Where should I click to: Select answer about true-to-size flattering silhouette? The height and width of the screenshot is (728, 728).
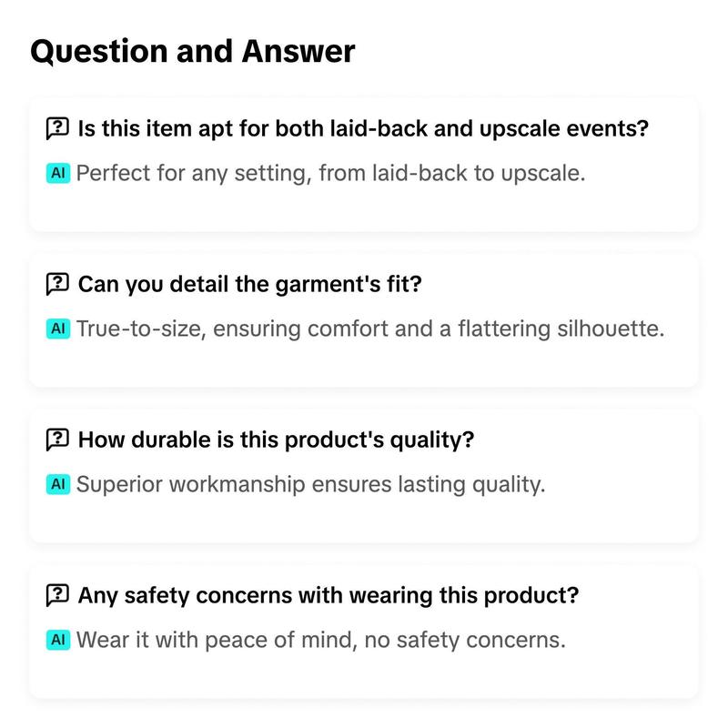click(x=370, y=329)
